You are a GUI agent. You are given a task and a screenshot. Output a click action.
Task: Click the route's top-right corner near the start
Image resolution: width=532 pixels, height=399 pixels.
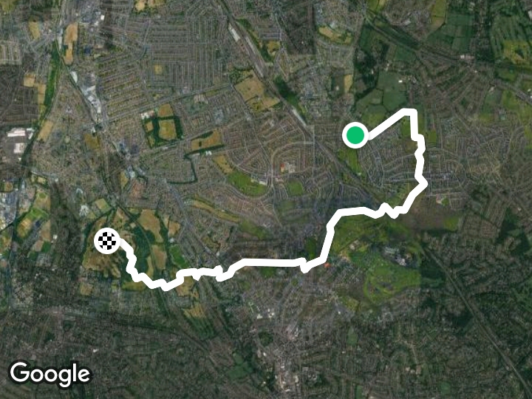coord(412,112)
